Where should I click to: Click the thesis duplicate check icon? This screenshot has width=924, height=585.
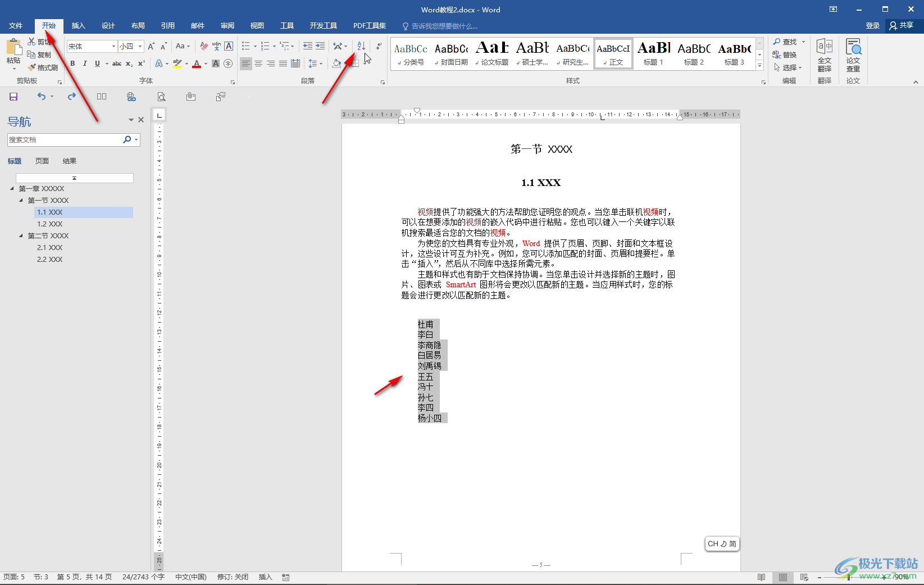click(853, 55)
